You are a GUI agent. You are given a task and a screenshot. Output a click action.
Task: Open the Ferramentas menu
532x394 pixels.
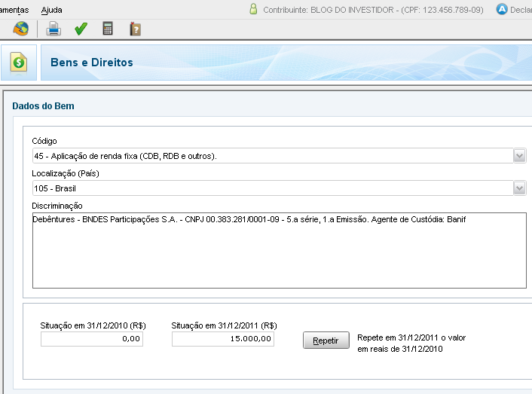click(x=14, y=11)
